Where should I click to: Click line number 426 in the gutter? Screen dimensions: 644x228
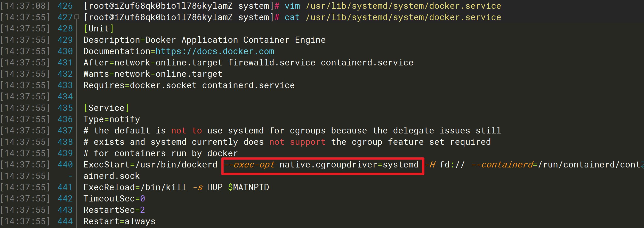coord(65,6)
